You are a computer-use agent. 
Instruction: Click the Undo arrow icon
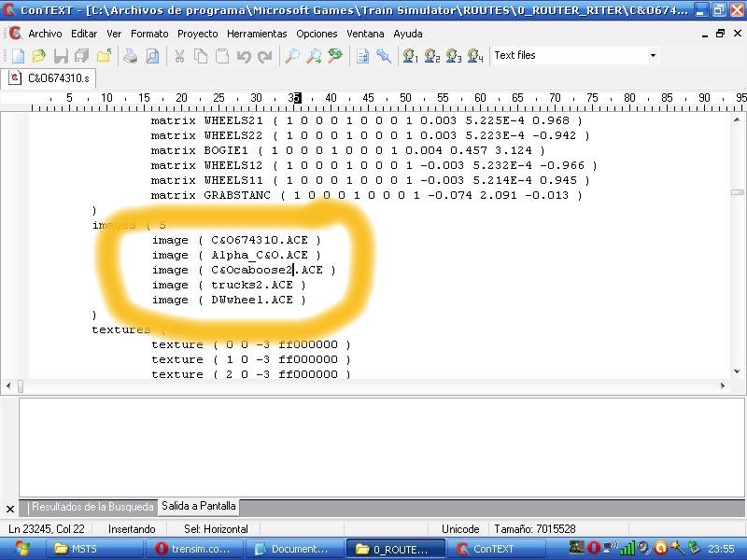coord(244,56)
